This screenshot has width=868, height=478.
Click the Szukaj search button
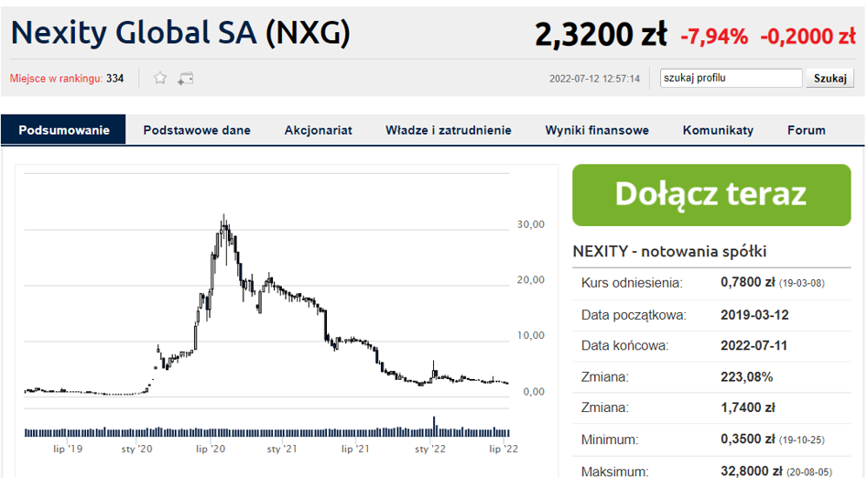(x=830, y=78)
